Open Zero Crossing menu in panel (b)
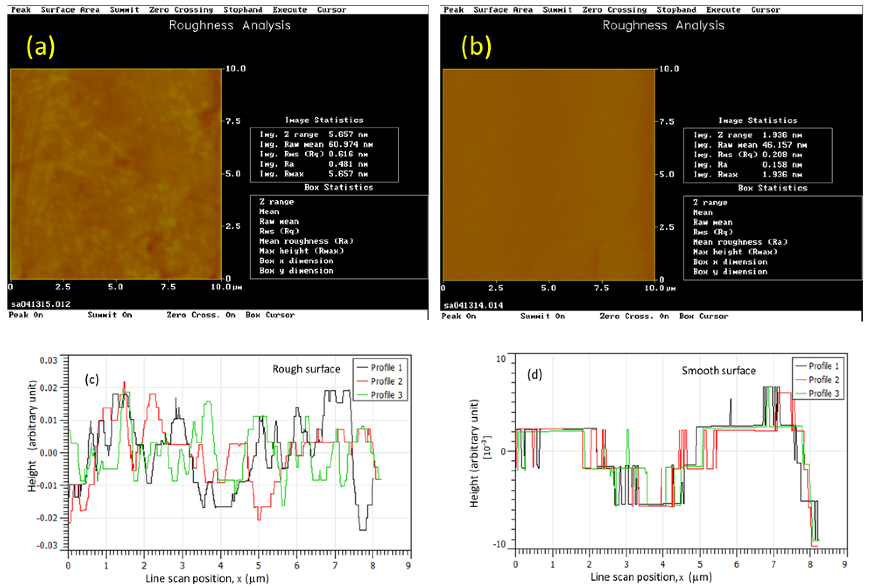 [x=614, y=10]
